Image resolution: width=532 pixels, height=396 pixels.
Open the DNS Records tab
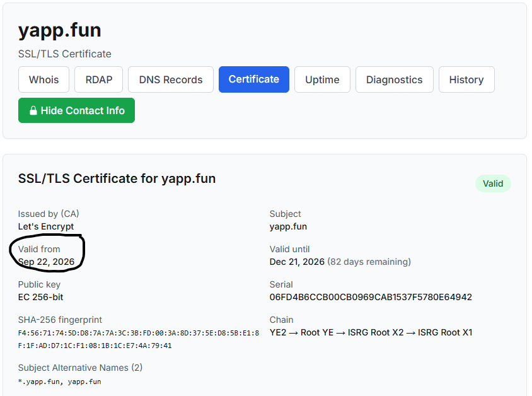[x=171, y=79]
